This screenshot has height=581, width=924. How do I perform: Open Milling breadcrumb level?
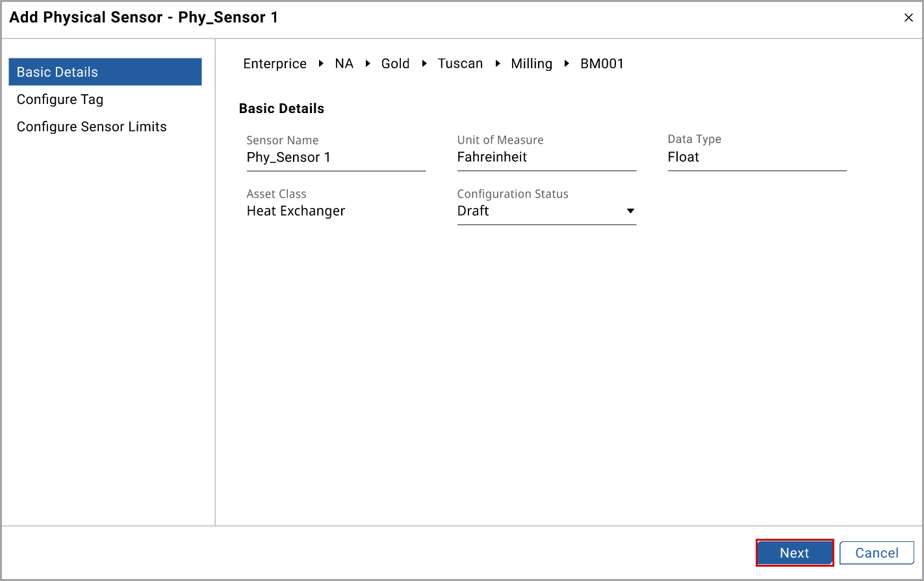pyautogui.click(x=531, y=64)
